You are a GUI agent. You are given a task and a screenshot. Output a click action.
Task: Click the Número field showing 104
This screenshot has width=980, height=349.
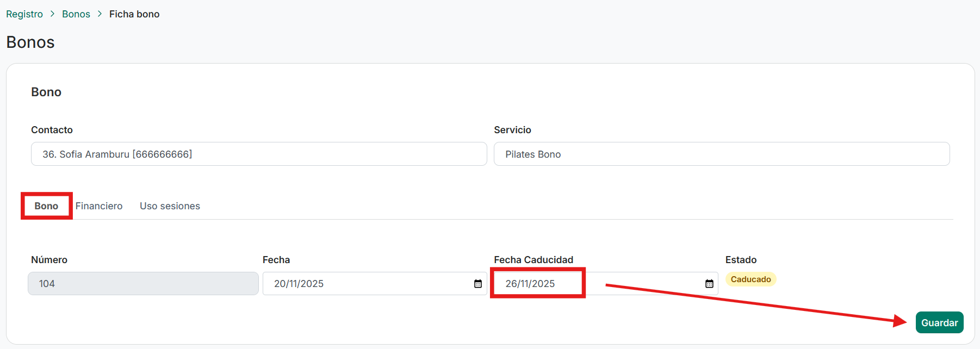click(x=143, y=284)
